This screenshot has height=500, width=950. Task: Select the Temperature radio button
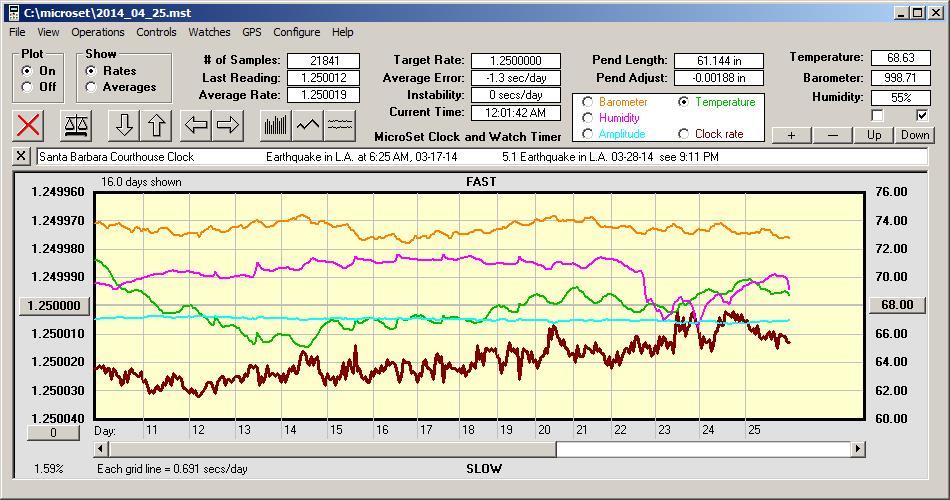[683, 102]
